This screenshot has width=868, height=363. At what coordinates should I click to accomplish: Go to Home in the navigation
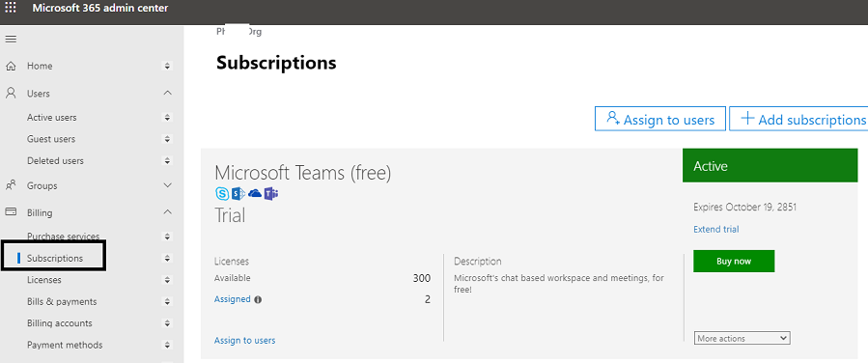[40, 66]
